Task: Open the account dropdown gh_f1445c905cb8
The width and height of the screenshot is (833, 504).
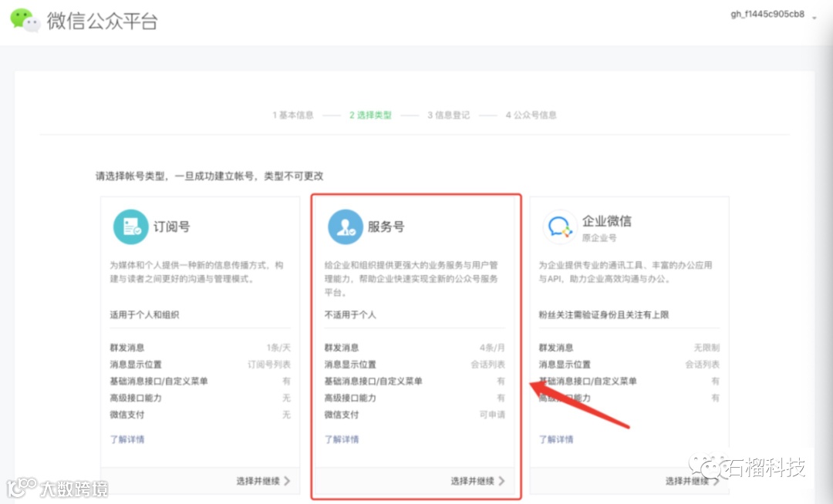Action: [x=774, y=15]
